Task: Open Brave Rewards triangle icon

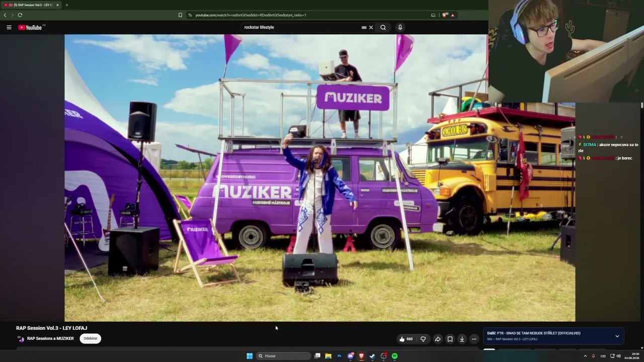Action: (x=452, y=15)
